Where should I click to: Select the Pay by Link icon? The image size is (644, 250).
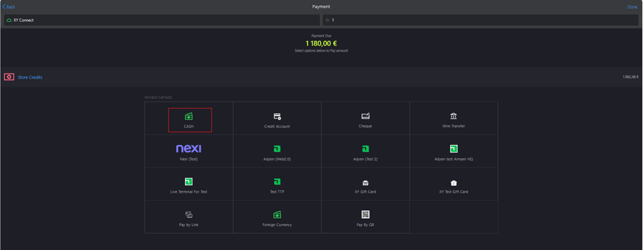tap(189, 215)
